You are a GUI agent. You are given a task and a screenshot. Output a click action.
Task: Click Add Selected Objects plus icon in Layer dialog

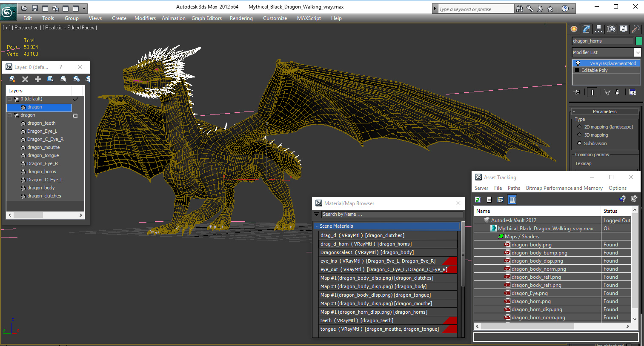(38, 79)
